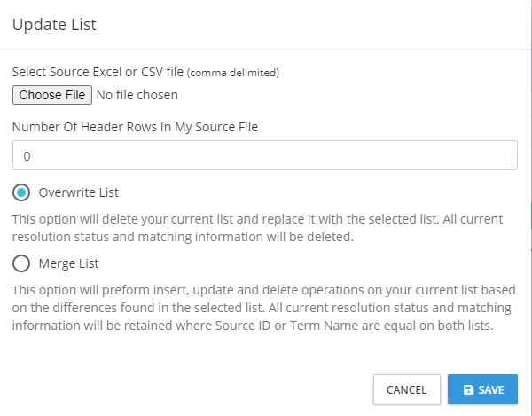Click the floppy disk icon on Save
The height and width of the screenshot is (416, 532).
tap(468, 389)
